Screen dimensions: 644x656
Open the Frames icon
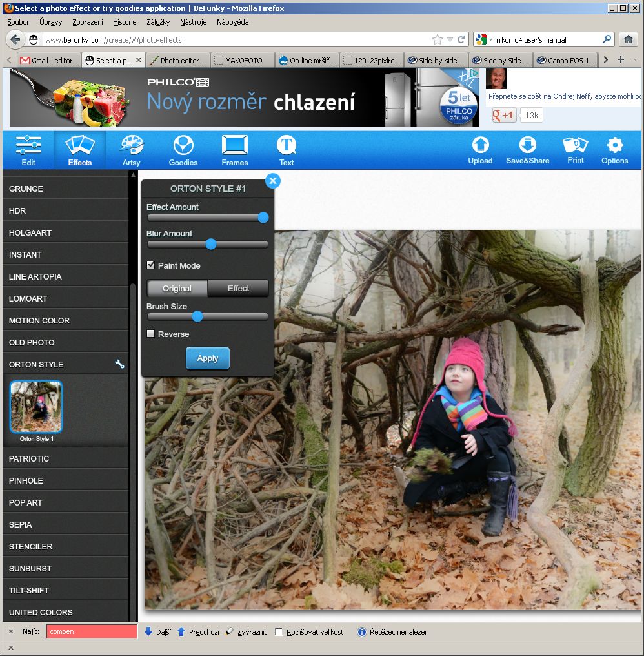point(234,145)
